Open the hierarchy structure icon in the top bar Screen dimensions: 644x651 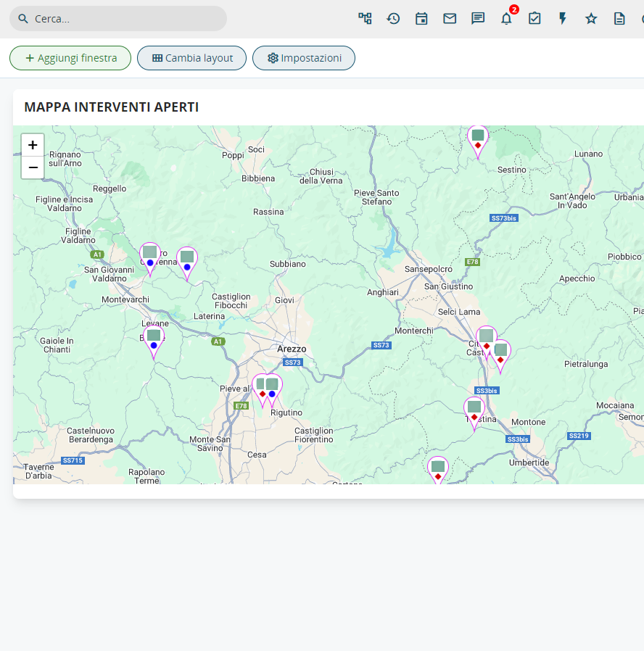point(365,18)
